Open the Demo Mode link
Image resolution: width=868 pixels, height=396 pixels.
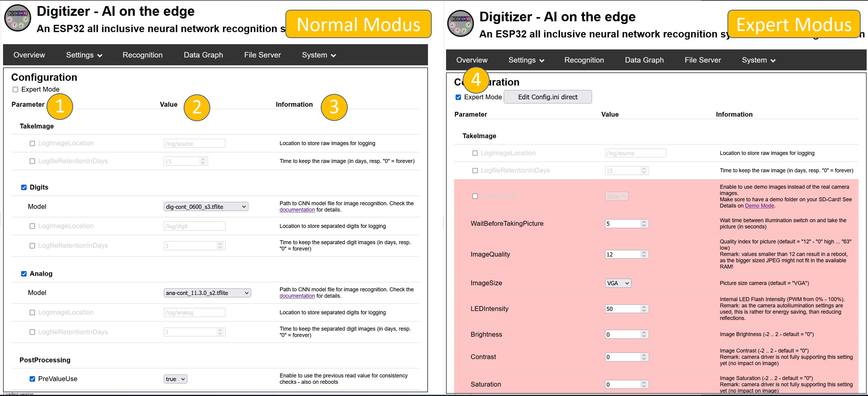[x=759, y=206]
